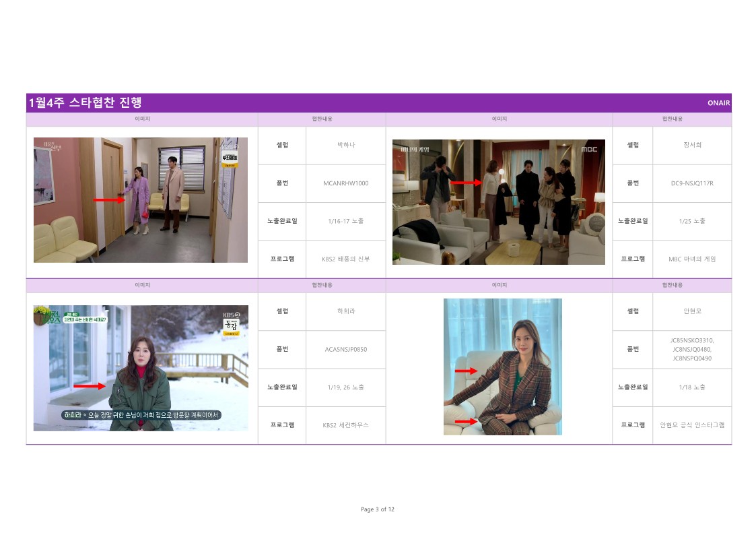756x535 pixels.
Task: Click the '셀럽' label beside 박하나
Action: tap(282, 145)
